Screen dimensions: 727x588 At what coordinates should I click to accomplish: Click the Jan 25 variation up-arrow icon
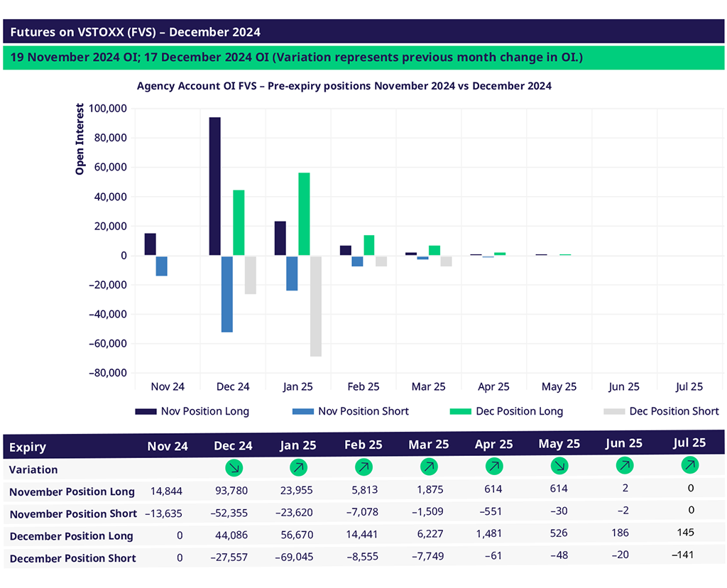tap(299, 468)
